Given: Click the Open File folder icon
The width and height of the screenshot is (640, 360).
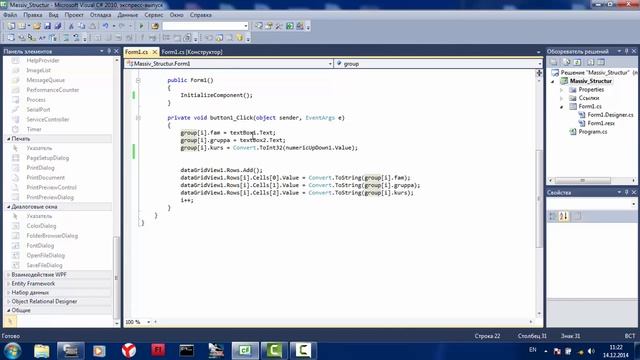Looking at the screenshot, I should click(x=37, y=26).
